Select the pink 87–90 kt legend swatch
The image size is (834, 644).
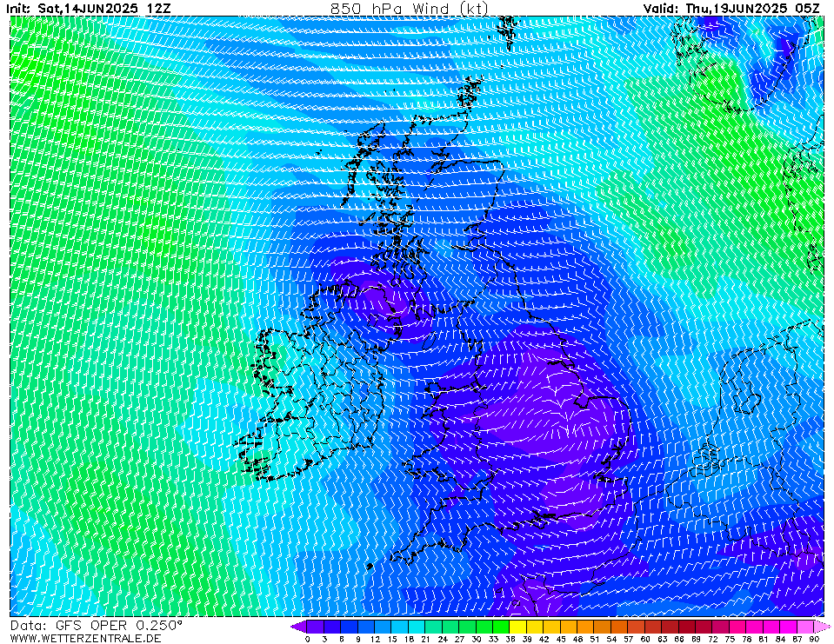pos(805,627)
